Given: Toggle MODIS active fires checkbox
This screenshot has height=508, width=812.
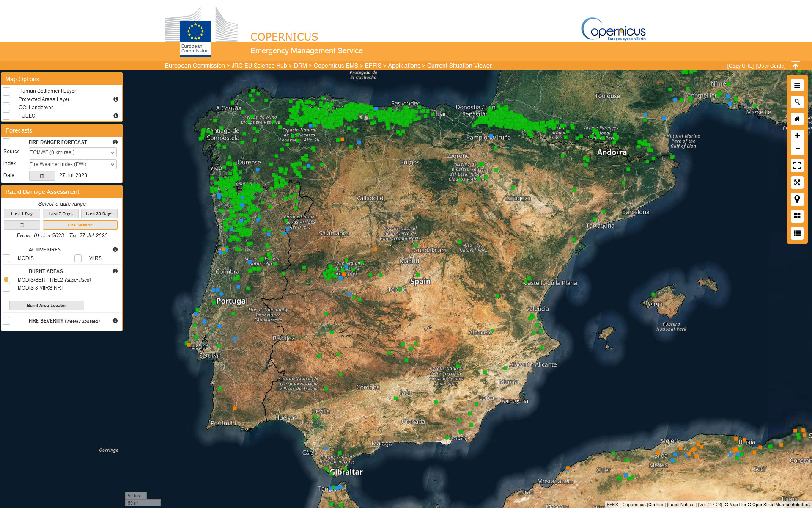Looking at the screenshot, I should click(6, 258).
